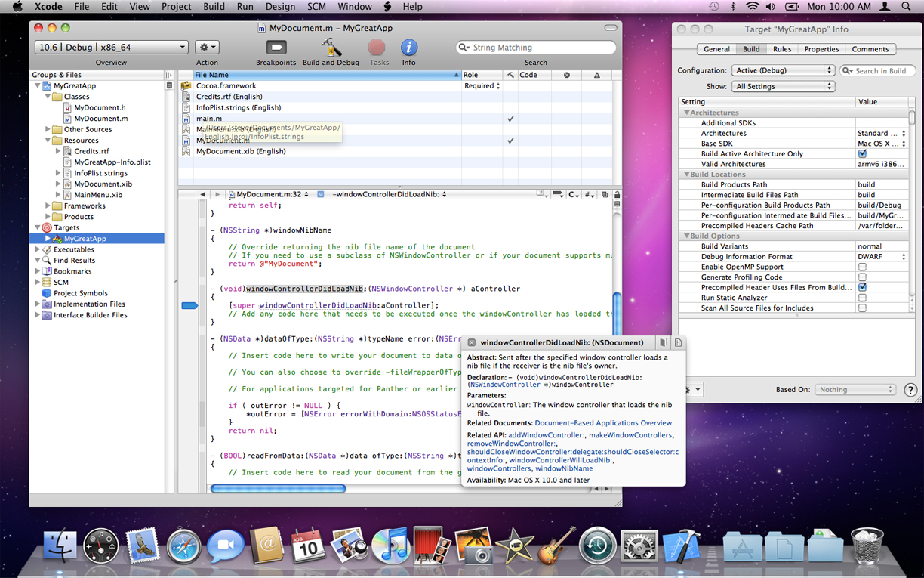This screenshot has width=924, height=578.
Task: Switch to the Comments tab in Target Info
Action: point(870,49)
